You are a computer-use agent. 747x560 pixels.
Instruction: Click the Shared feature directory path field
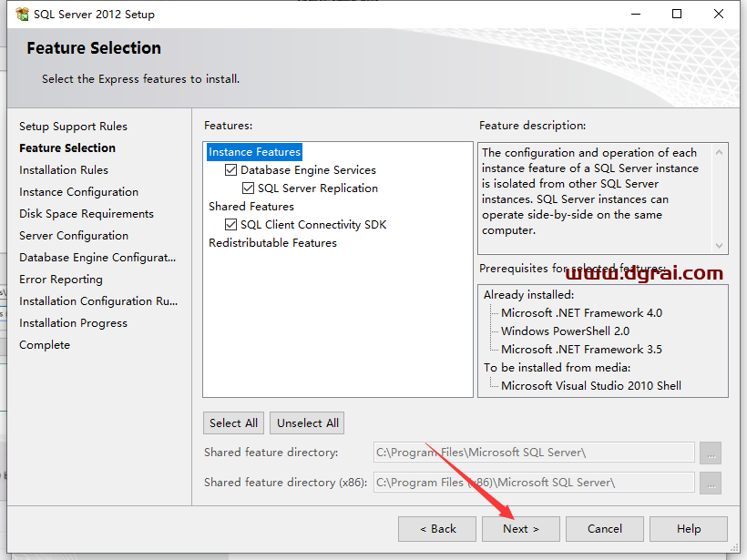click(534, 453)
